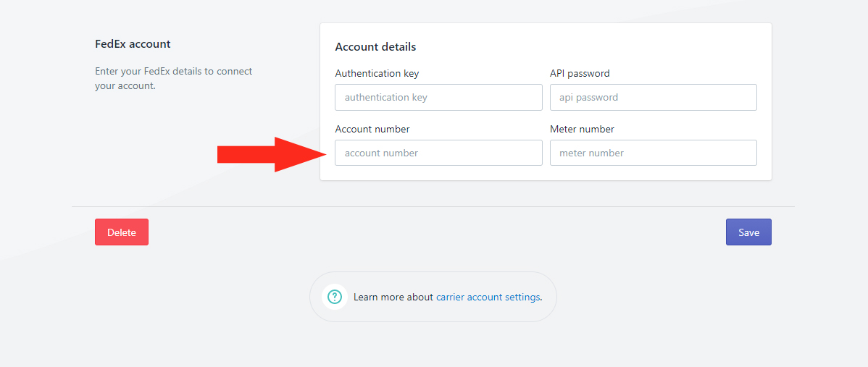Screen dimensions: 868x367
Task: Click the empty right end of the help banner
Action: [x=548, y=297]
